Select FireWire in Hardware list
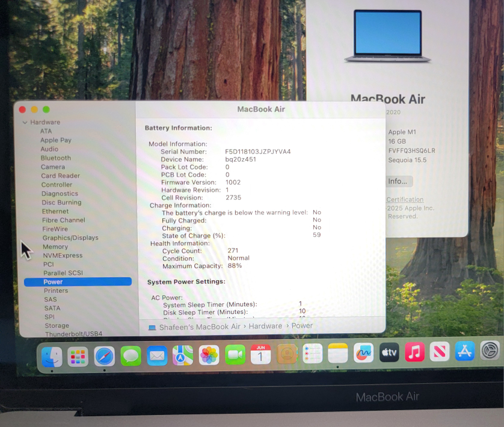 55,229
